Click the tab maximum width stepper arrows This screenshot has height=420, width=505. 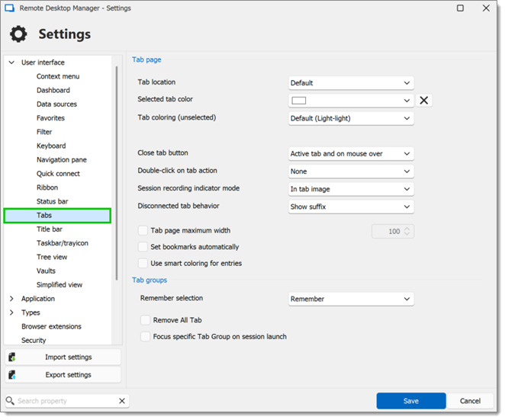(407, 232)
